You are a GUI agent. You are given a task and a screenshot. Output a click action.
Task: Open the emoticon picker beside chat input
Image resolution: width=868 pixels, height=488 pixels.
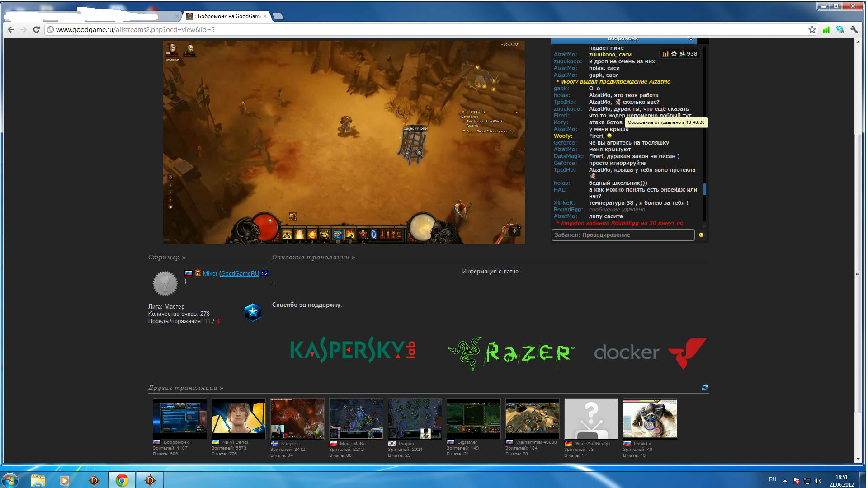[701, 235]
